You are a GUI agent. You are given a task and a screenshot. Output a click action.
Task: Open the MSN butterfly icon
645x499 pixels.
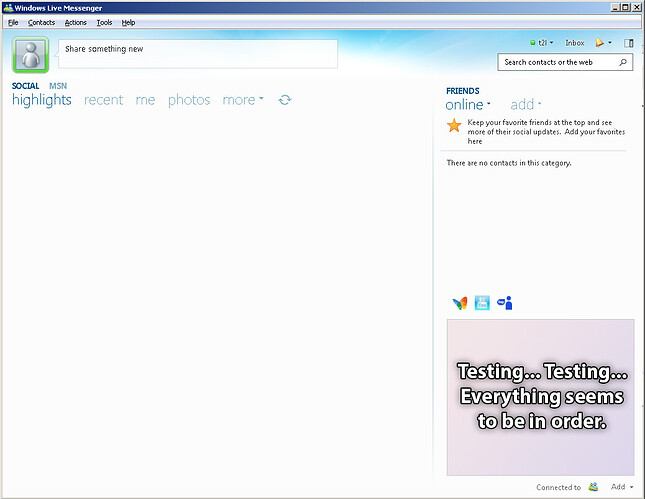click(459, 303)
